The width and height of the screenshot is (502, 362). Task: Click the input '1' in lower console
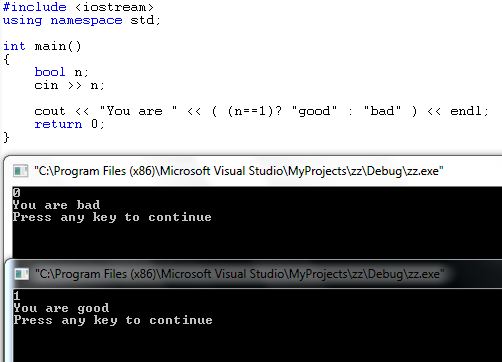click(17, 296)
